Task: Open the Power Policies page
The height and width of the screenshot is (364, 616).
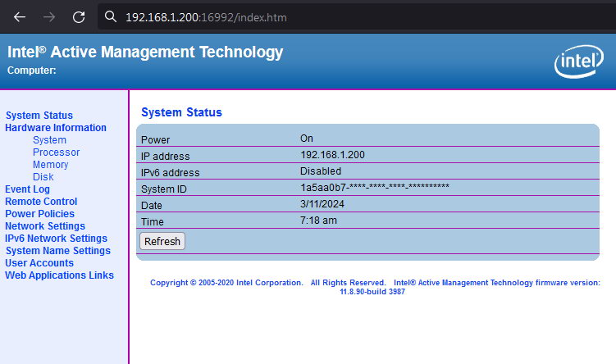Action: coord(39,214)
